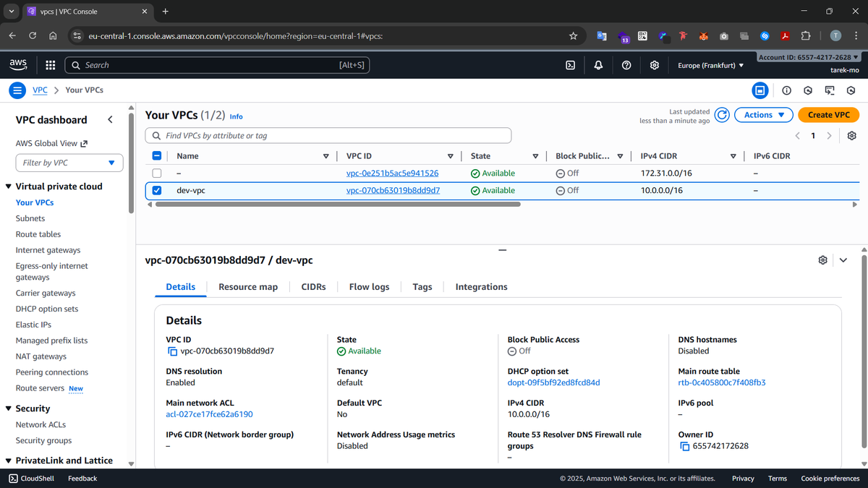This screenshot has width=868, height=488.
Task: Open the notifications bell
Action: 598,65
